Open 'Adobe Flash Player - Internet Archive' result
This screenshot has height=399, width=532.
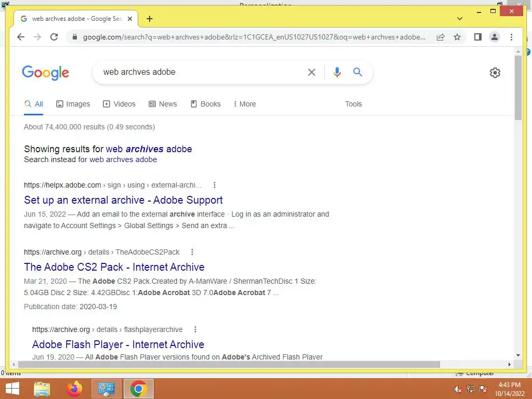(x=118, y=344)
